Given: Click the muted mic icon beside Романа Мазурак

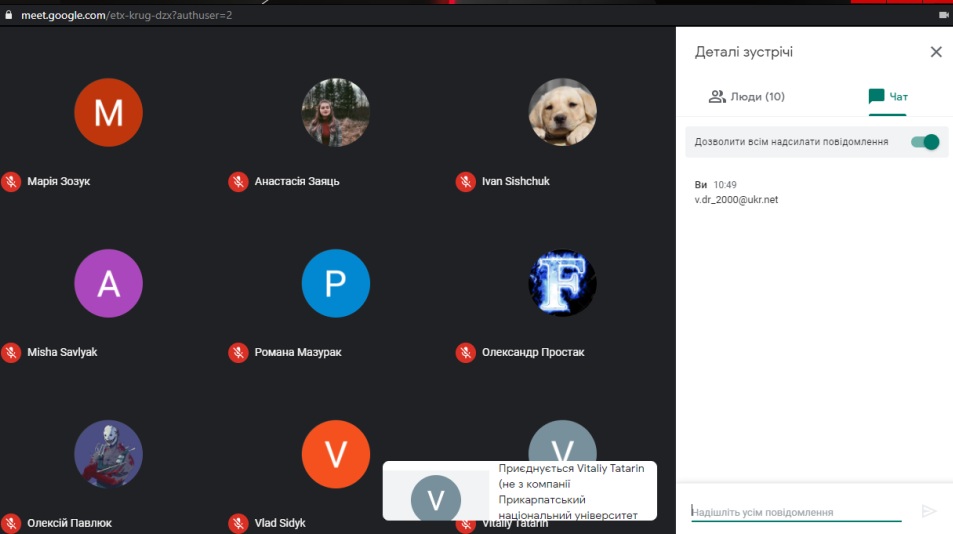Looking at the screenshot, I should 238,352.
